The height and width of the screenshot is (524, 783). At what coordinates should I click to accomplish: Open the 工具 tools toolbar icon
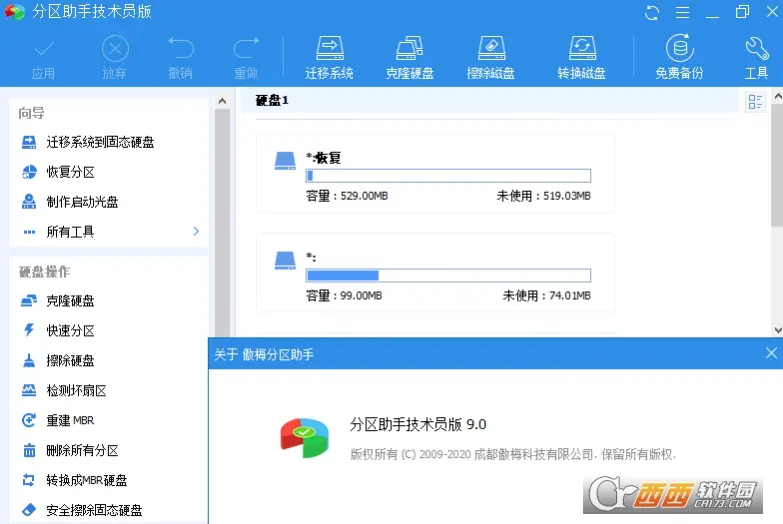[756, 58]
